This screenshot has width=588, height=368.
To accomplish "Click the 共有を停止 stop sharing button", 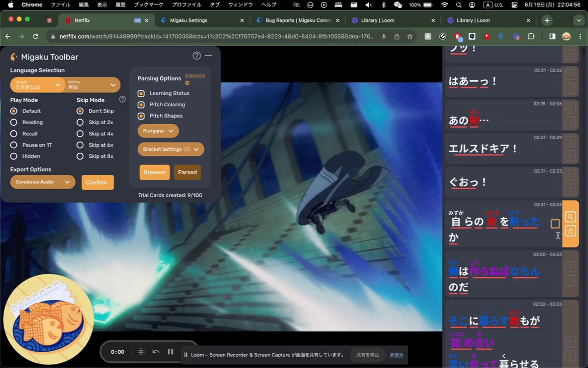I will (x=367, y=355).
